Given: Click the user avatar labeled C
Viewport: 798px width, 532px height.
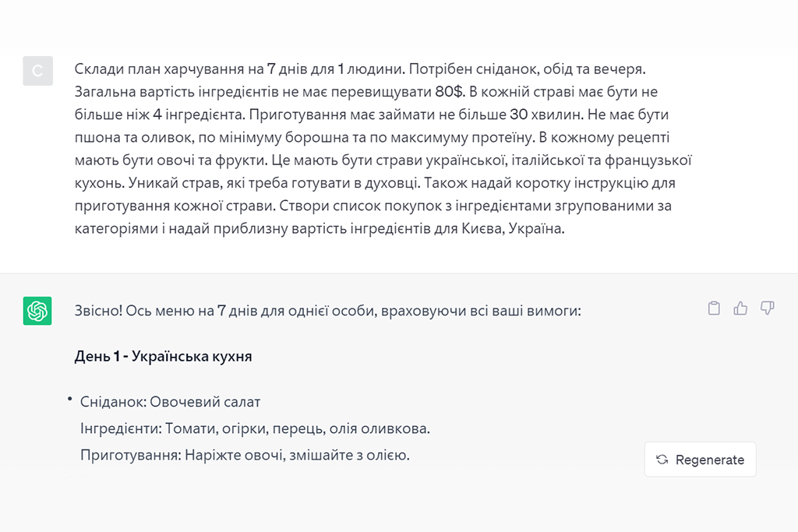Looking at the screenshot, I should click(37, 71).
